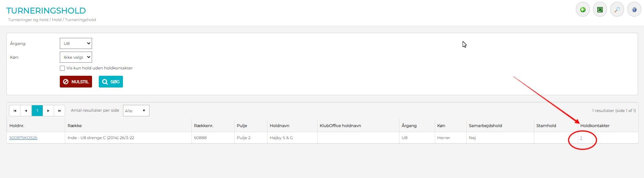This screenshot has height=178, width=644.
Task: Open the Køn dropdown showing Ikke valgt
Action: tap(76, 57)
